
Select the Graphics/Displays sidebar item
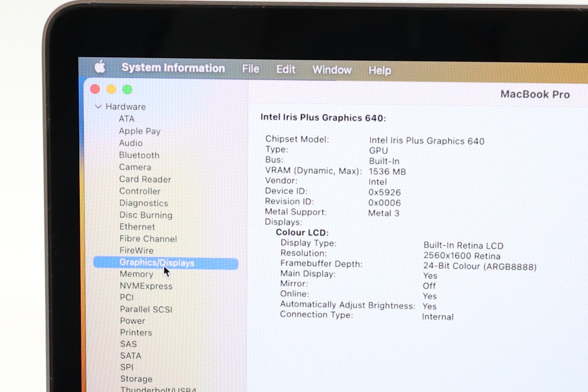pos(157,263)
